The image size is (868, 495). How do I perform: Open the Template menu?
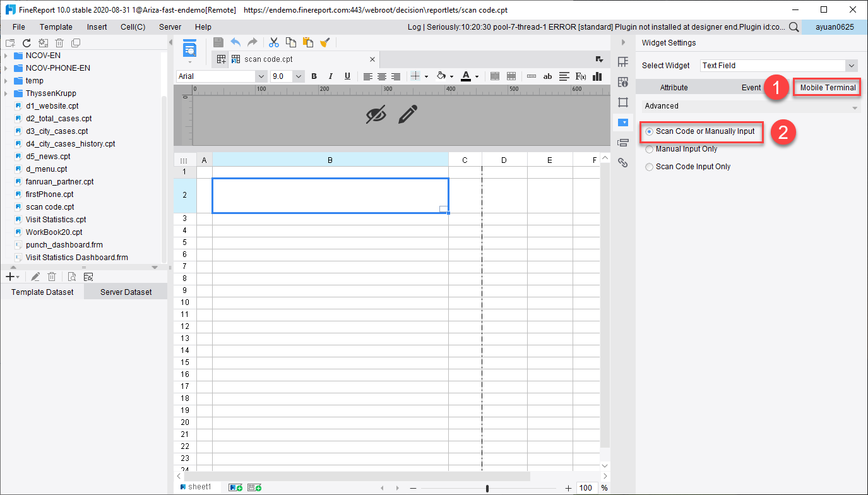click(56, 27)
